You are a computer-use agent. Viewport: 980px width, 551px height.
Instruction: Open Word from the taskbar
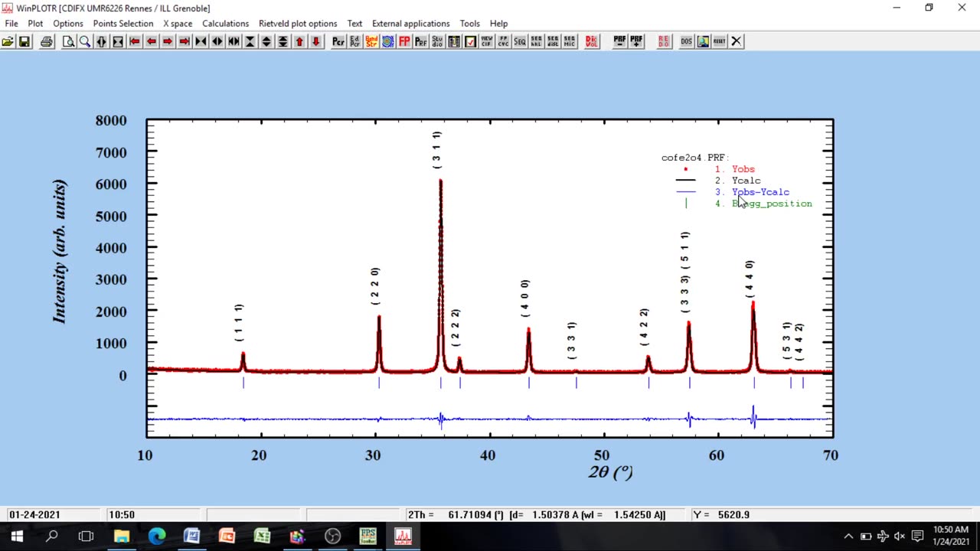click(x=191, y=536)
